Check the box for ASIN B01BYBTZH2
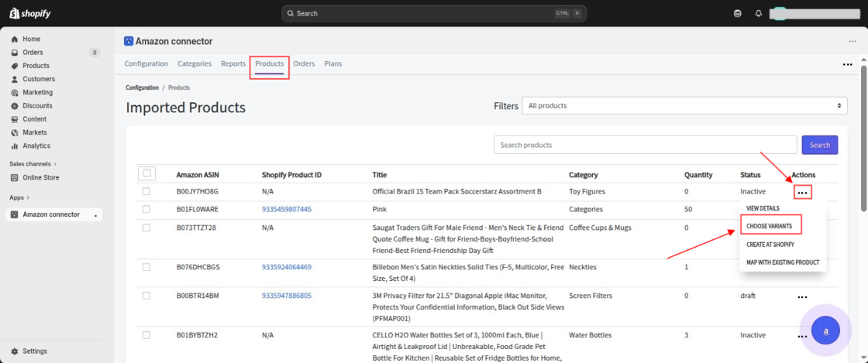The width and height of the screenshot is (868, 363). tap(146, 335)
